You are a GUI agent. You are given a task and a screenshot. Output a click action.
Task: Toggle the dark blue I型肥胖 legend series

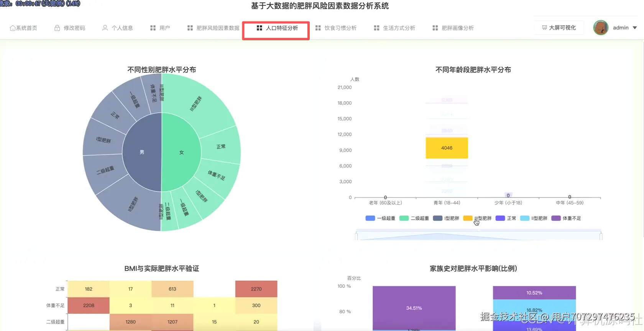(446, 218)
